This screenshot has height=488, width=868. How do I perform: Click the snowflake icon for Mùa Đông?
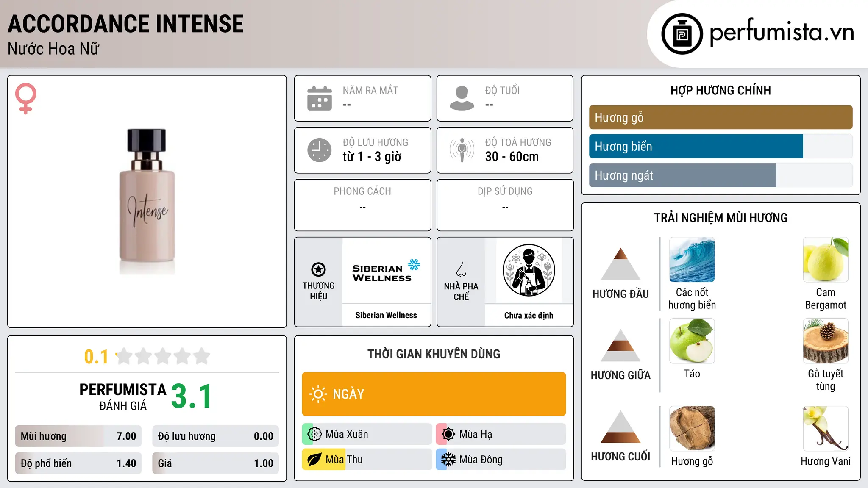[x=448, y=460]
